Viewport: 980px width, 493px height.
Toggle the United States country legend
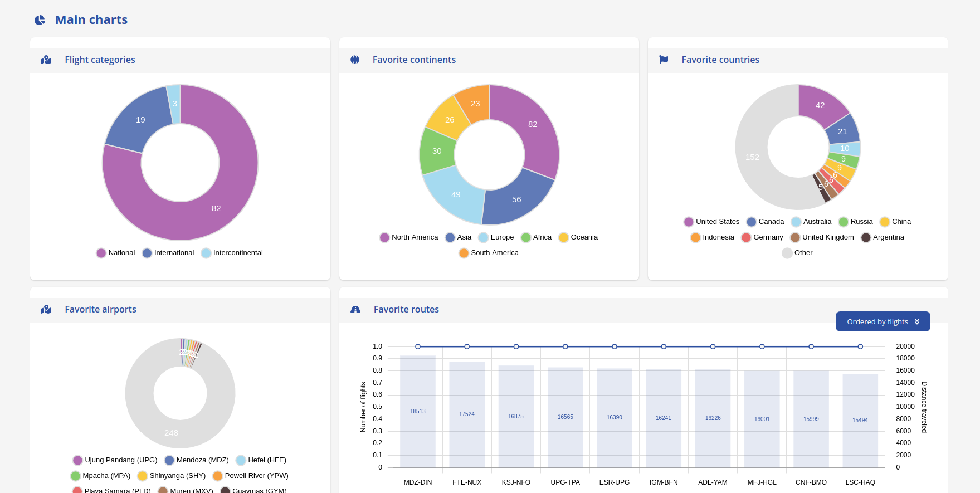711,222
